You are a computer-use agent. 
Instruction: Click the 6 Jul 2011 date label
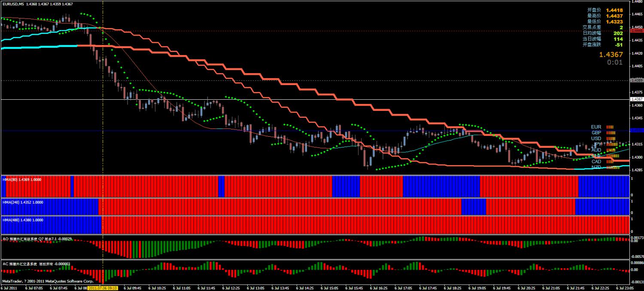(9, 288)
